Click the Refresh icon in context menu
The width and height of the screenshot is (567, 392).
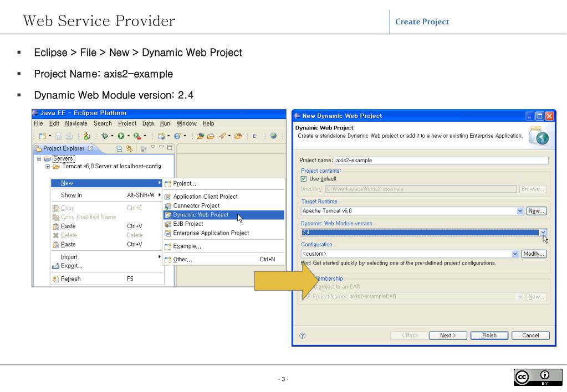tap(55, 279)
